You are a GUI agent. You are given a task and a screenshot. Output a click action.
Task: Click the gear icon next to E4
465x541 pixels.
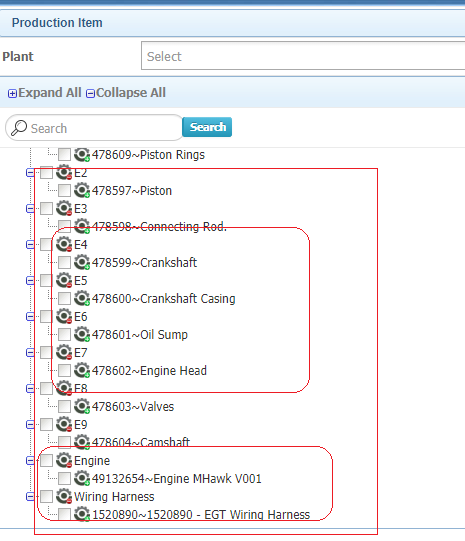point(64,245)
